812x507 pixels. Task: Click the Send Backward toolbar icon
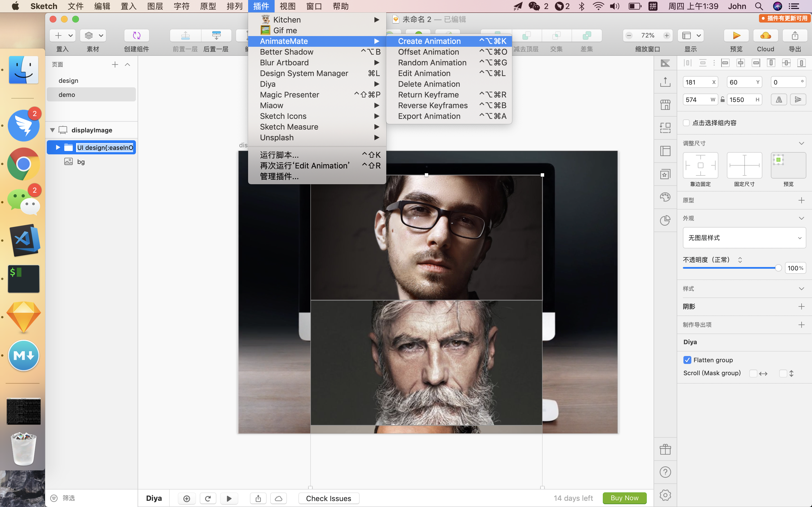216,35
